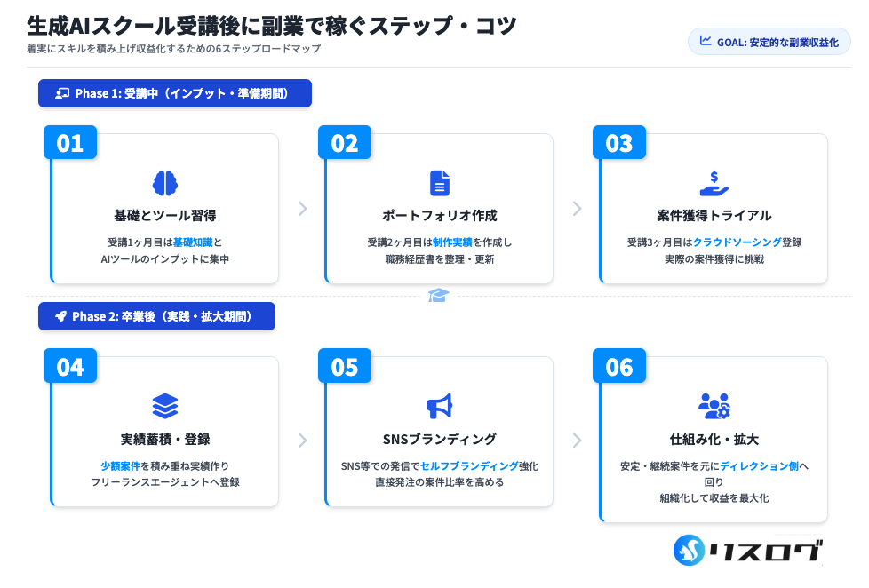Select the Phase 2: 卒業後 tab label
This screenshot has height=588, width=869.
(156, 316)
